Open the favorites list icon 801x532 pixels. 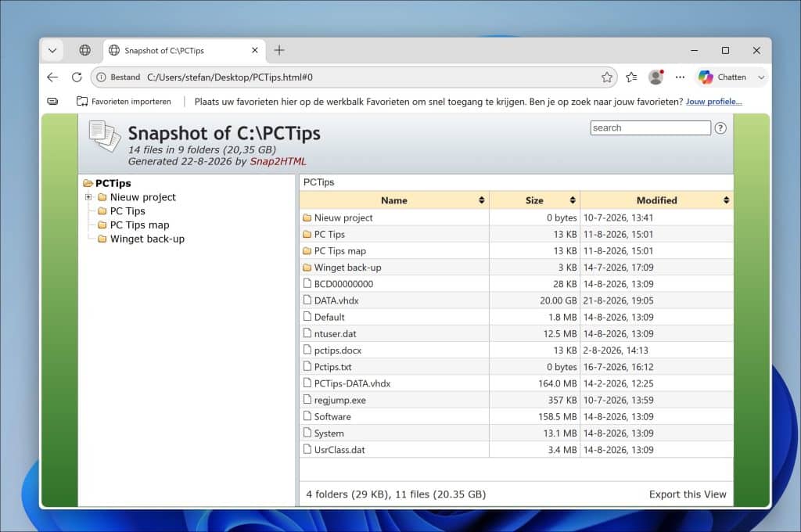pyautogui.click(x=631, y=77)
